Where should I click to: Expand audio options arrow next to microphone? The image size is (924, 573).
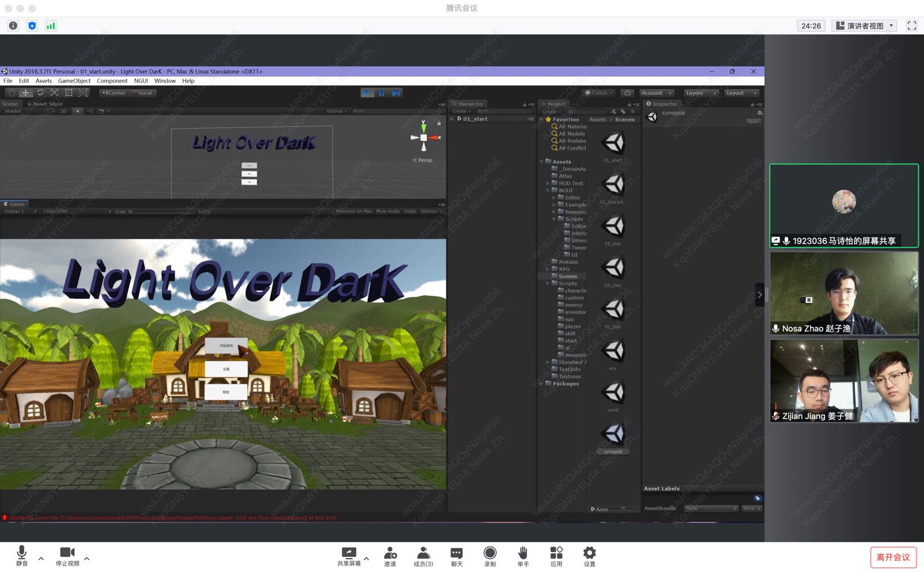pyautogui.click(x=41, y=559)
